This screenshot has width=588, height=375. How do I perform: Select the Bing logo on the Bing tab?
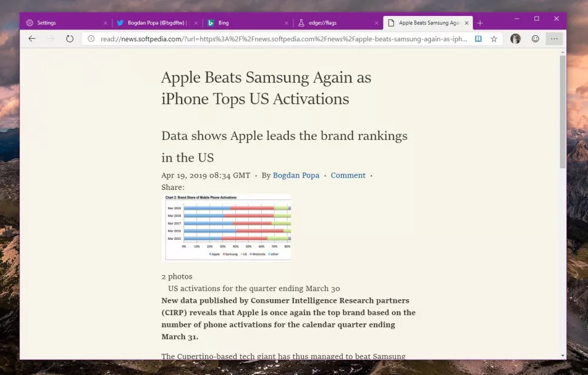(211, 22)
